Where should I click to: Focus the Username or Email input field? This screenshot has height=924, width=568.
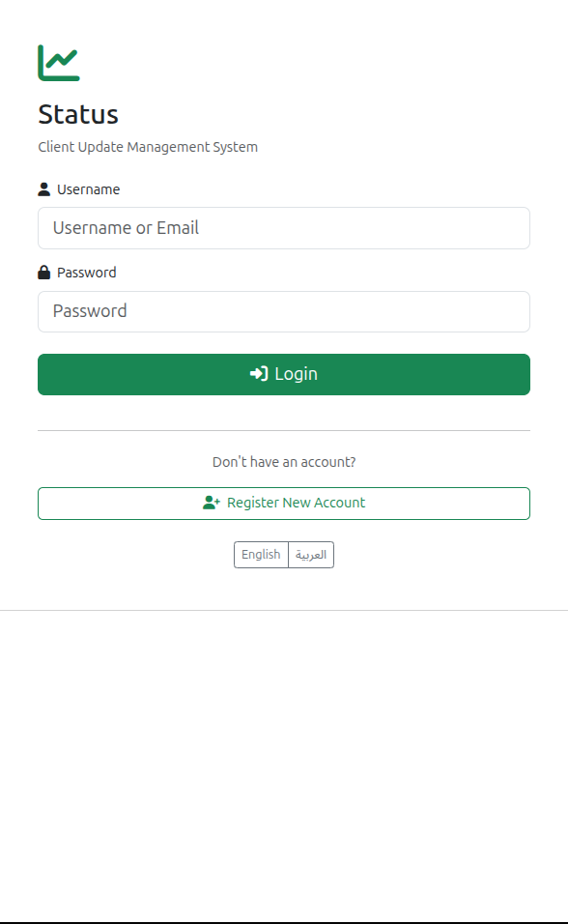pos(284,228)
